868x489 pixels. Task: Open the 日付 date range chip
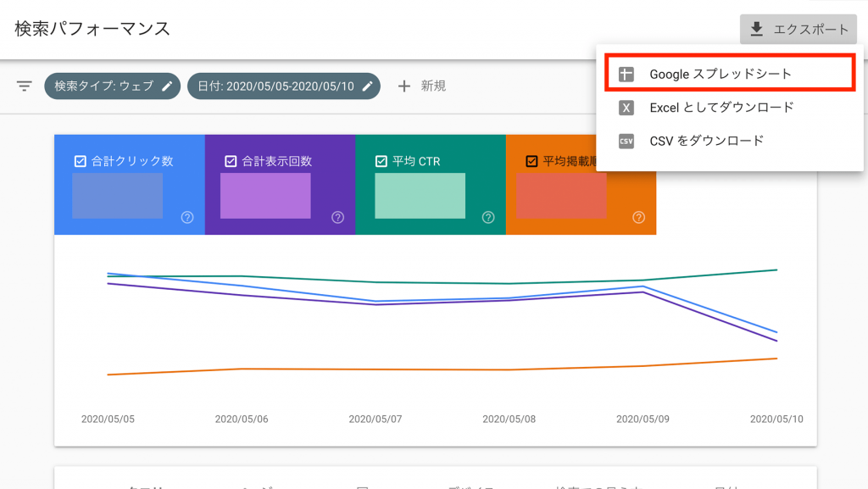pyautogui.click(x=275, y=86)
